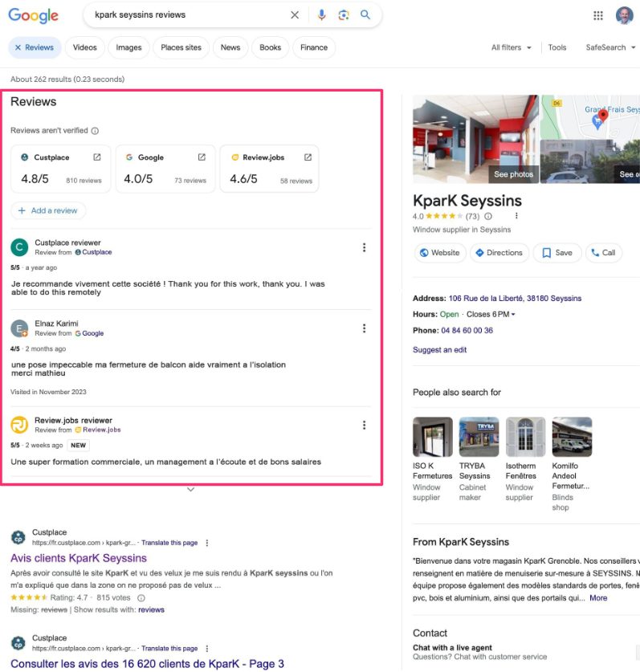Switch to the News filter
The image size is (640, 672).
coord(230,47)
